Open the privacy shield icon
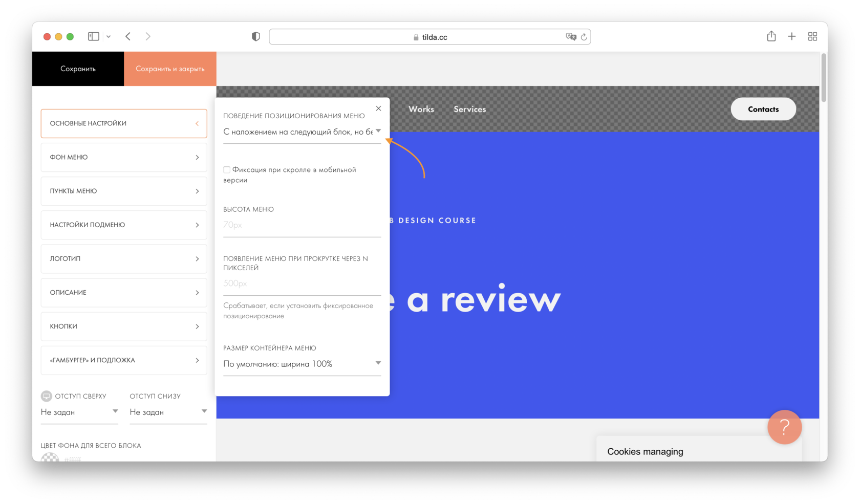The height and width of the screenshot is (504, 860). click(256, 36)
